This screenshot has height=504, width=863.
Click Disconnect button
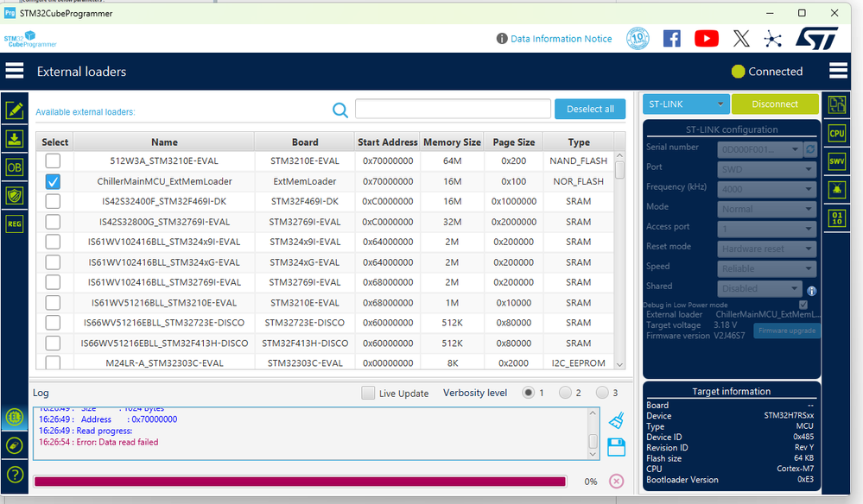coord(775,104)
